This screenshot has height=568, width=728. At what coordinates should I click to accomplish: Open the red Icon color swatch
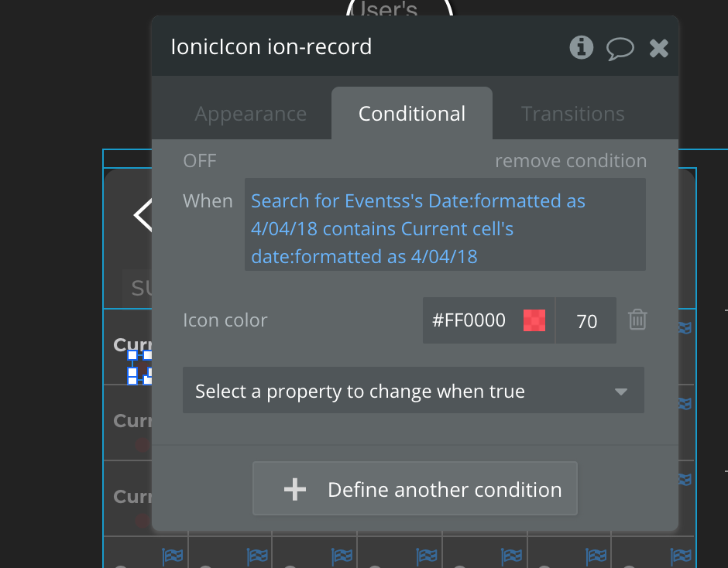534,320
